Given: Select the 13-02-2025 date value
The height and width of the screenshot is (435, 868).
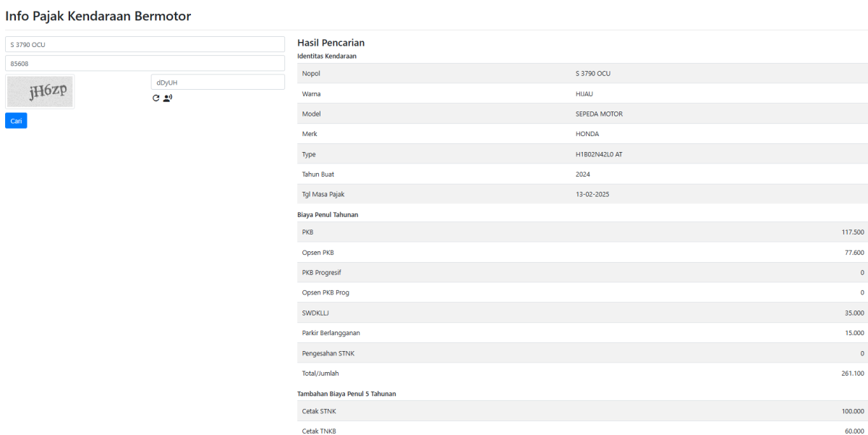Looking at the screenshot, I should pyautogui.click(x=592, y=194).
